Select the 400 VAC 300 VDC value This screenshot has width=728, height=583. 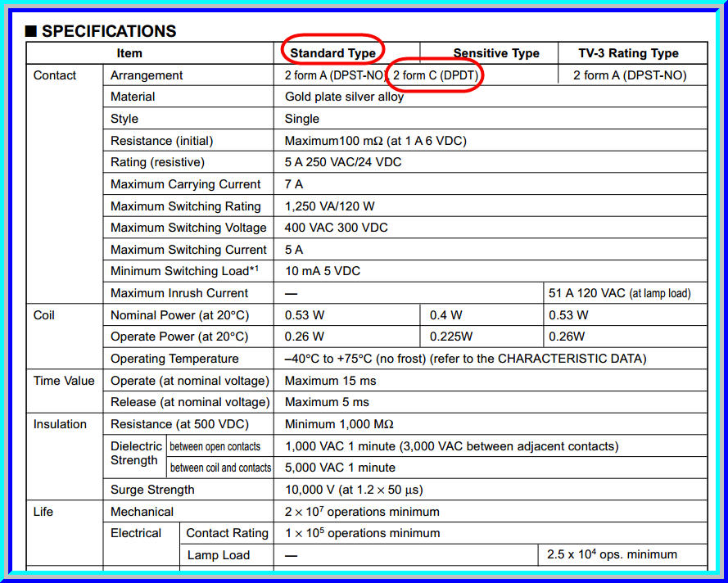pyautogui.click(x=336, y=228)
